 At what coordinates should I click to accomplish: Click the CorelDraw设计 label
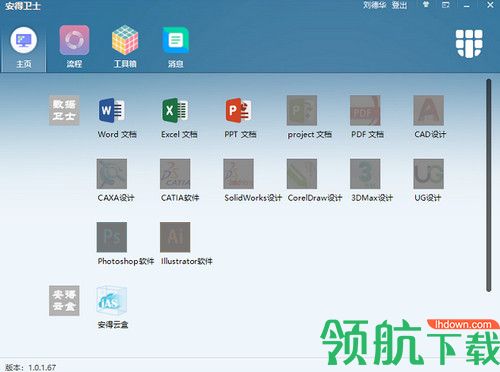pyautogui.click(x=315, y=198)
